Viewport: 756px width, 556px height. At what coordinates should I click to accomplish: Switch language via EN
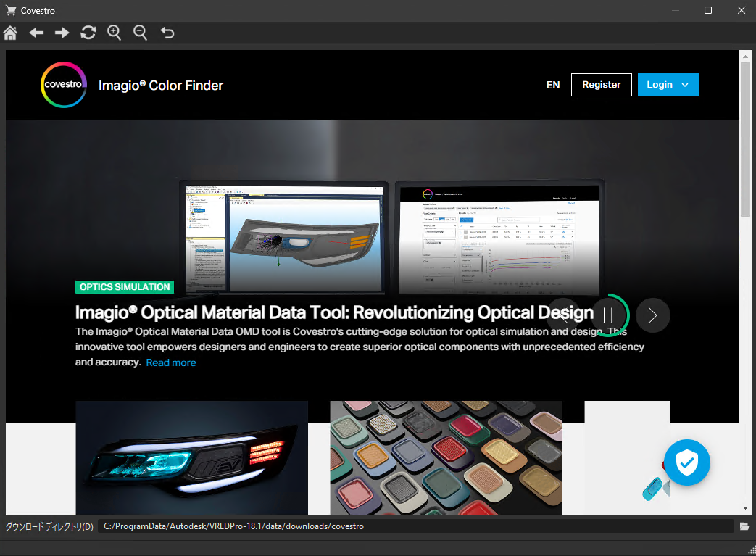[553, 86]
